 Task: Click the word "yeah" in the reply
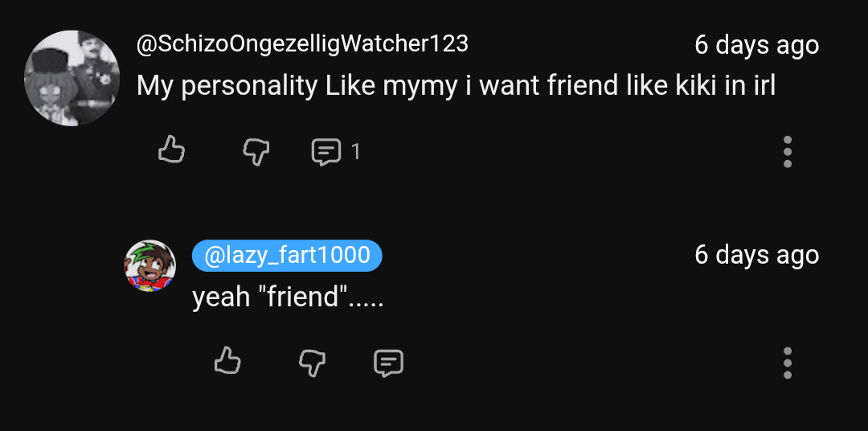(x=221, y=297)
